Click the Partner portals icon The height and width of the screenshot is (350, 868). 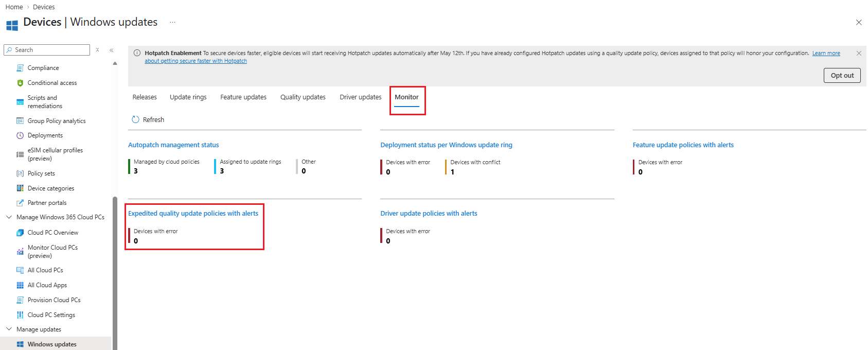20,203
